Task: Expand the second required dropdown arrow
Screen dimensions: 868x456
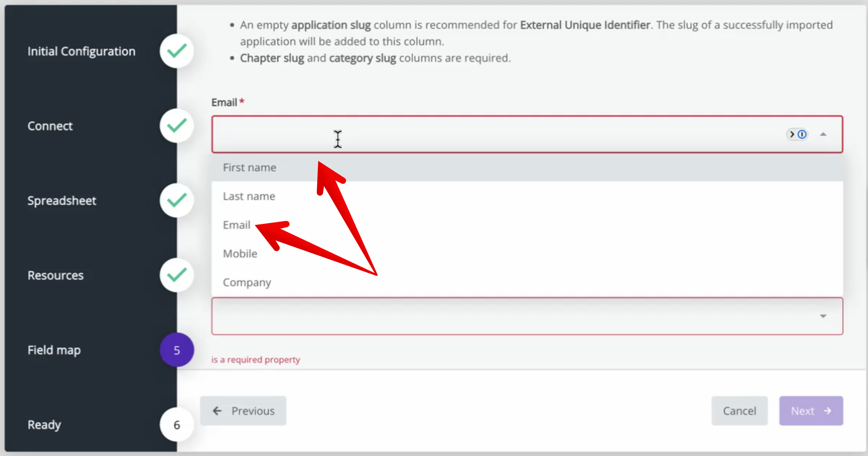Action: pyautogui.click(x=823, y=316)
